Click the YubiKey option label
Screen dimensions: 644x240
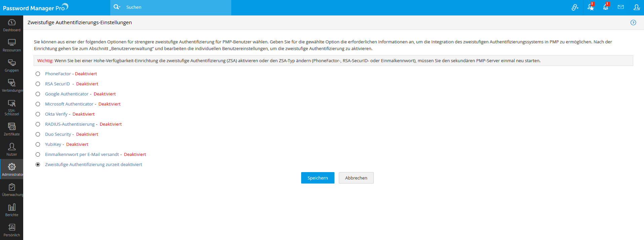(x=53, y=145)
